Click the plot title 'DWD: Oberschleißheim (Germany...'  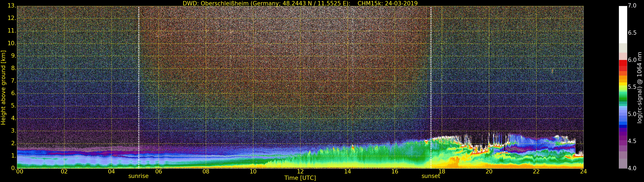tap(300, 3)
